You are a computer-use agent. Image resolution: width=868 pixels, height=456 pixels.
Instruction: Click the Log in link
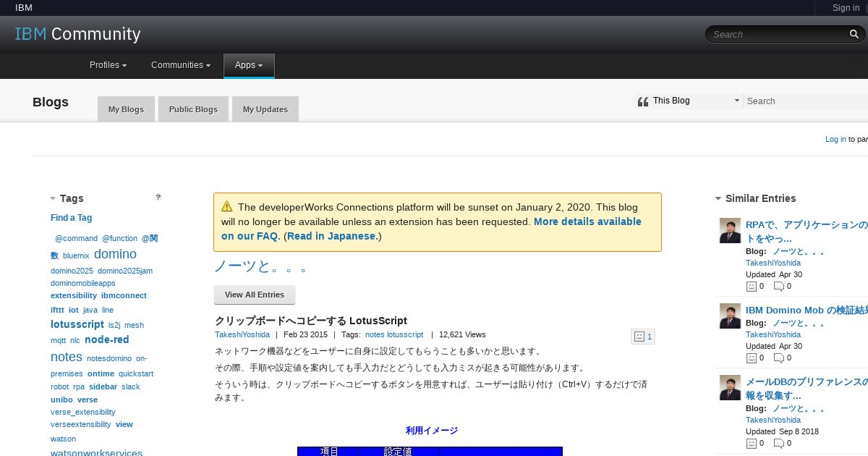point(835,139)
